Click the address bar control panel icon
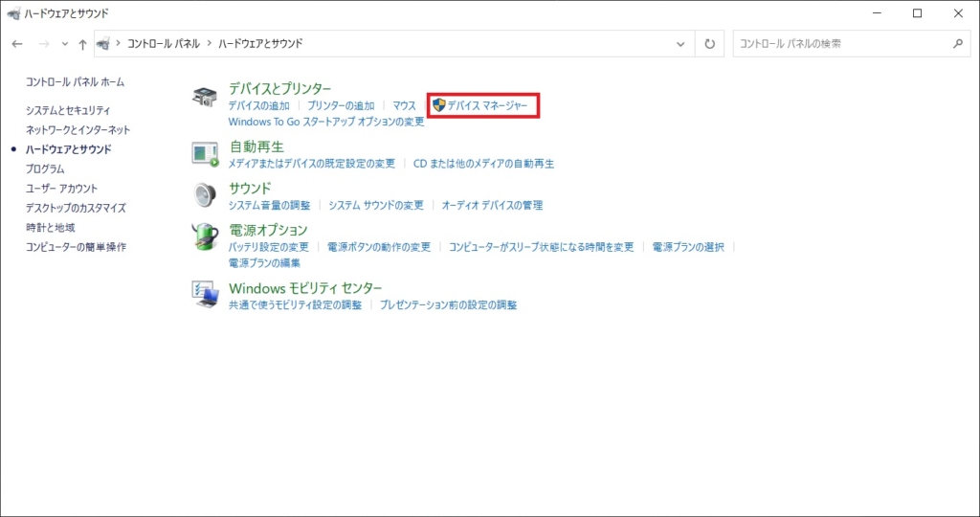 pyautogui.click(x=103, y=44)
